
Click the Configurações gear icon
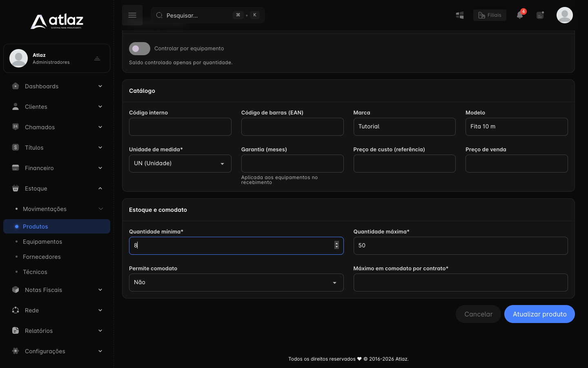click(x=16, y=351)
